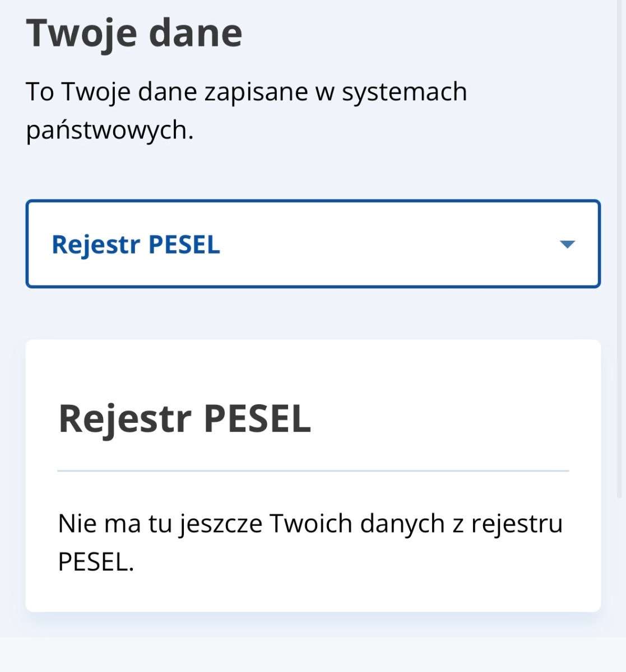Viewport: 626px width, 672px height.
Task: Click the word 'zapisane' in the description
Action: 256,92
